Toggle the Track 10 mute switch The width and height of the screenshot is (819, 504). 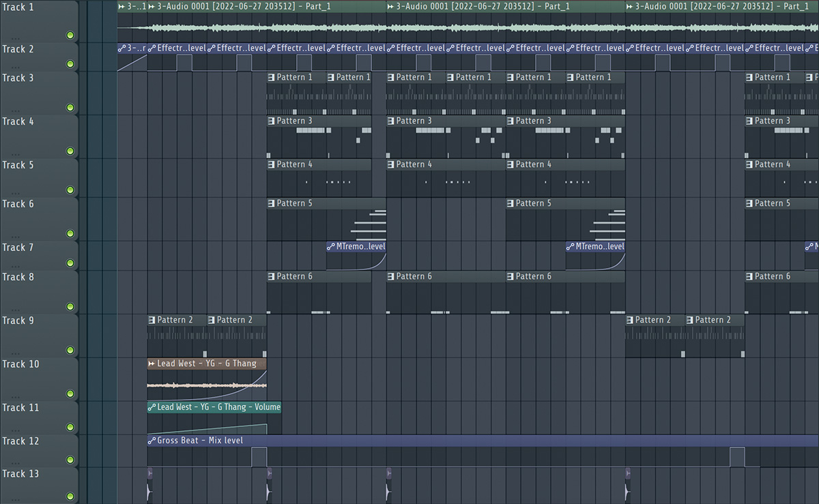pos(70,394)
